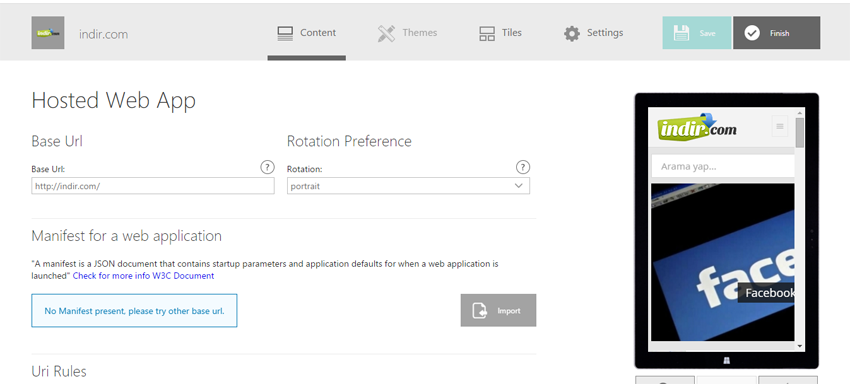Click the Windows button on the tablet preview
The image size is (850, 384).
point(726,360)
